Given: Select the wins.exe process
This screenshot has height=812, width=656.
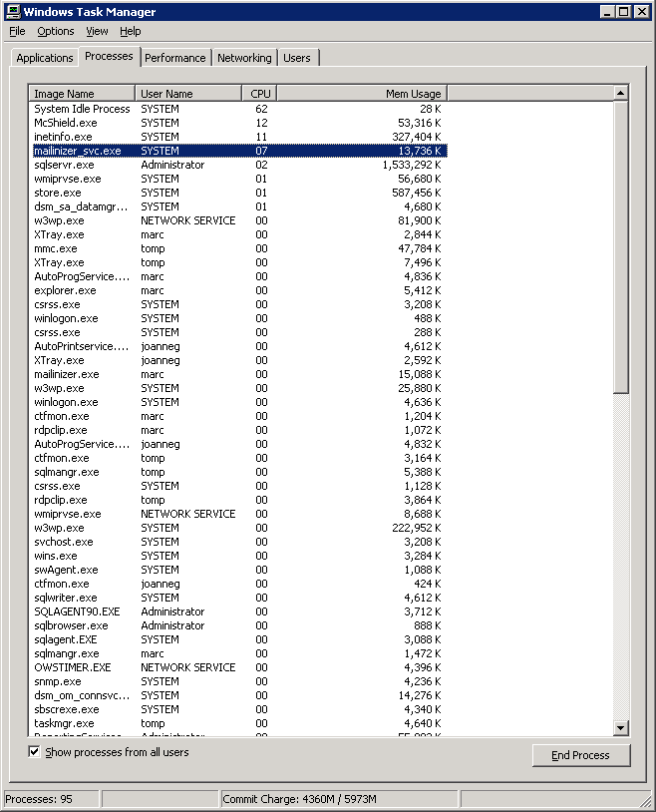Looking at the screenshot, I should pos(238,557).
